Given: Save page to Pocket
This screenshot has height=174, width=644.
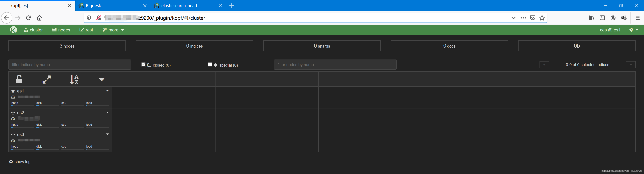Looking at the screenshot, I should [x=532, y=18].
